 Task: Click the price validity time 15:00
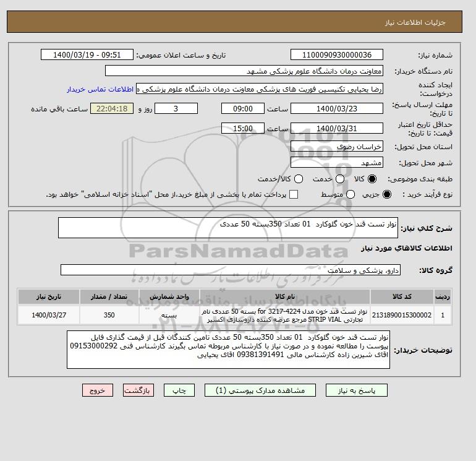coord(243,128)
